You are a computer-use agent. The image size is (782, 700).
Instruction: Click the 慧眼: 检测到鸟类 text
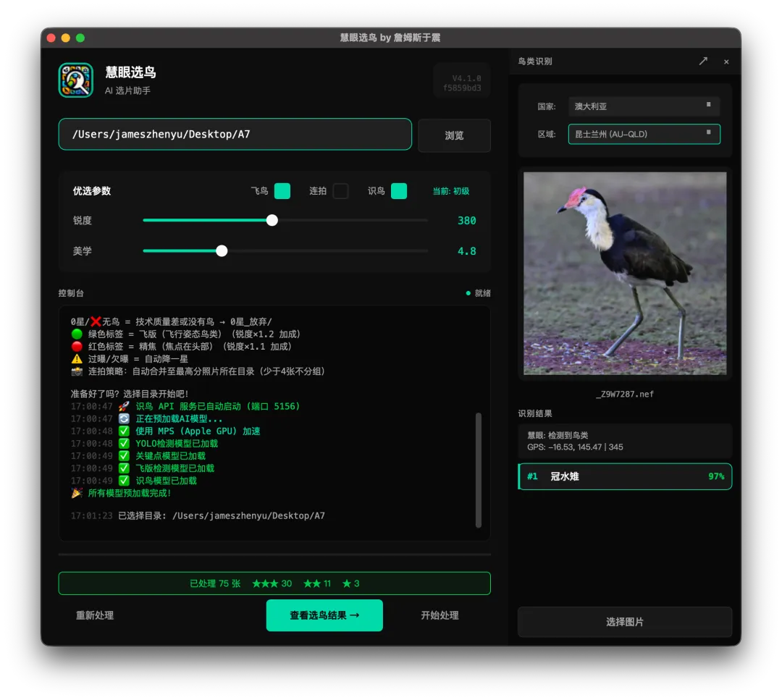coord(558,435)
